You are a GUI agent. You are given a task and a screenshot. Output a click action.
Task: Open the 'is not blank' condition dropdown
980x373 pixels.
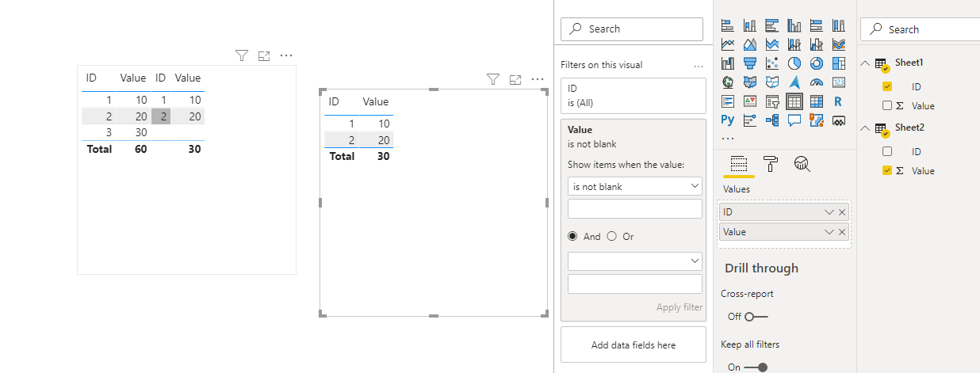pyautogui.click(x=635, y=186)
